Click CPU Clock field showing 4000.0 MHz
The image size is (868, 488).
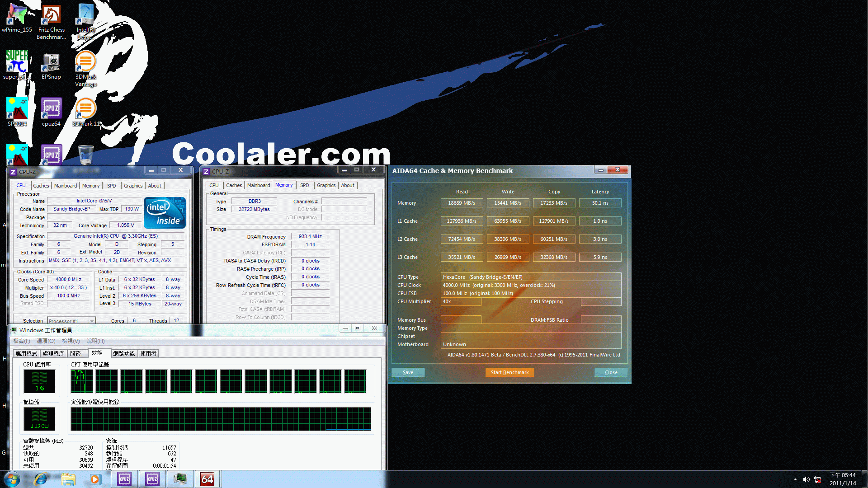coord(531,285)
